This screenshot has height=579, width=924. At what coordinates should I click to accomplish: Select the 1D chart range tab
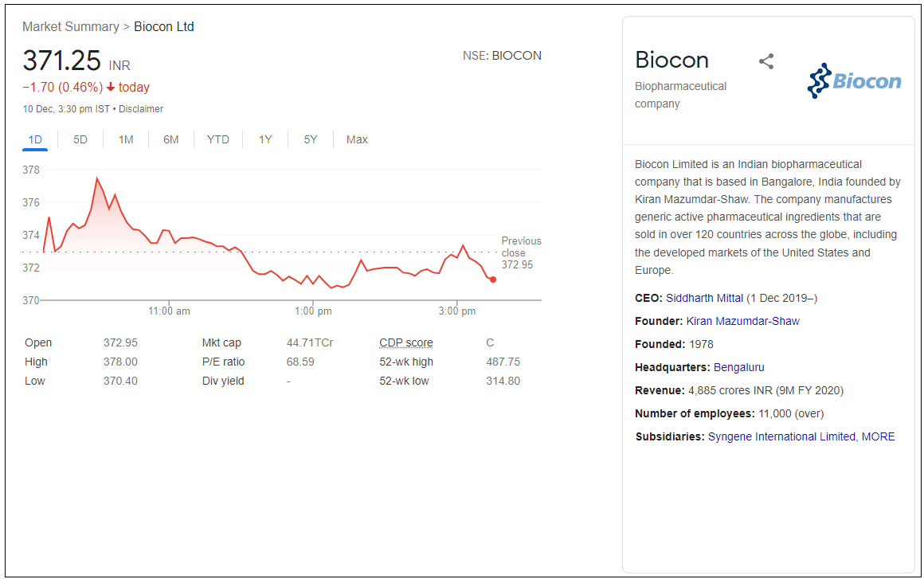click(x=35, y=139)
